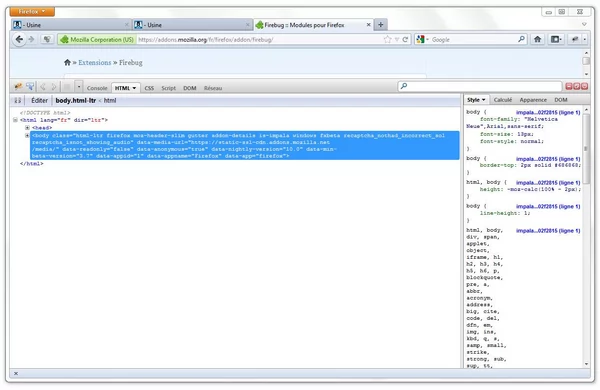Image resolution: width=600 pixels, height=390 pixels.
Task: Close the Firebug panel with red button
Action: [x=584, y=86]
